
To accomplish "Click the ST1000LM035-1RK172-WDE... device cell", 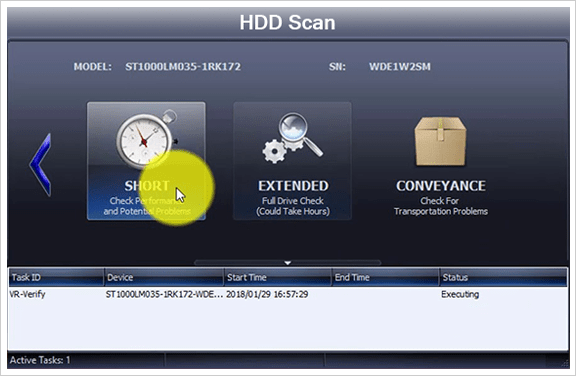I will 164,294.
